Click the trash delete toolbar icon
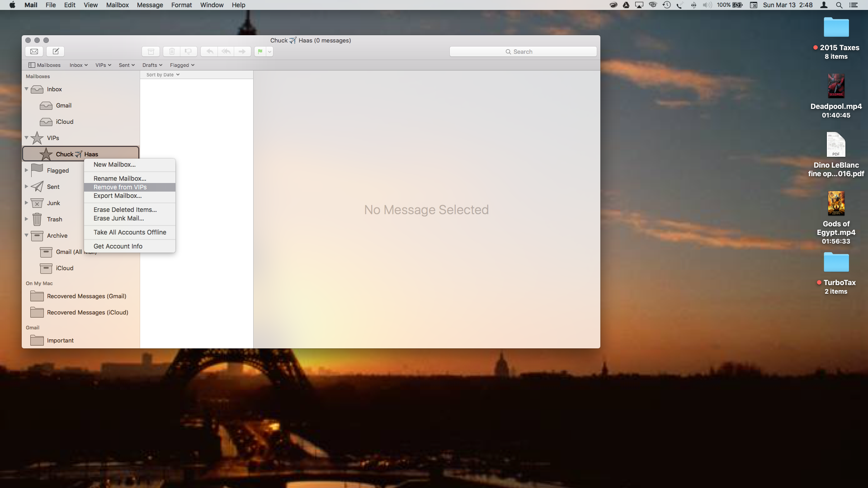868x488 pixels. pyautogui.click(x=172, y=52)
